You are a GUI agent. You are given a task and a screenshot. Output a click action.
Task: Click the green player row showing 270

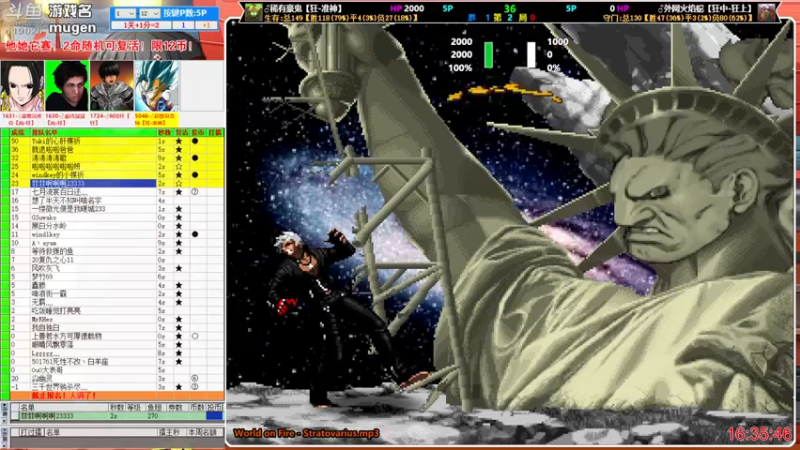click(112, 416)
